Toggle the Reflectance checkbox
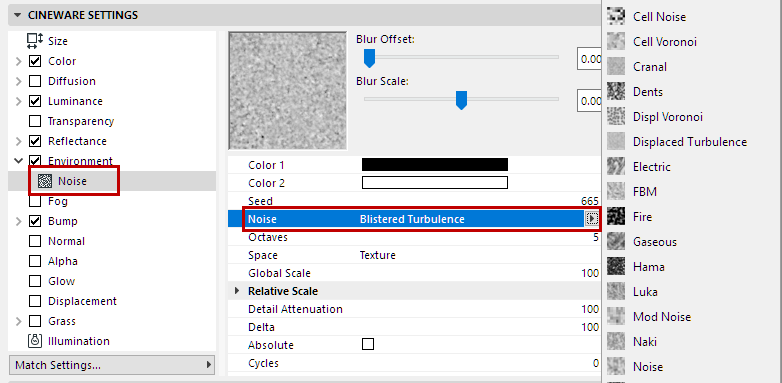This screenshot has height=383, width=782. click(35, 141)
